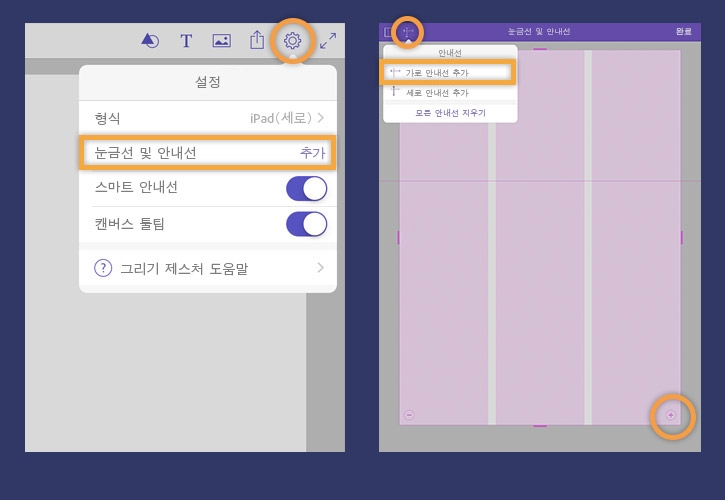Open the settings gear icon
The height and width of the screenshot is (500, 725).
(292, 41)
